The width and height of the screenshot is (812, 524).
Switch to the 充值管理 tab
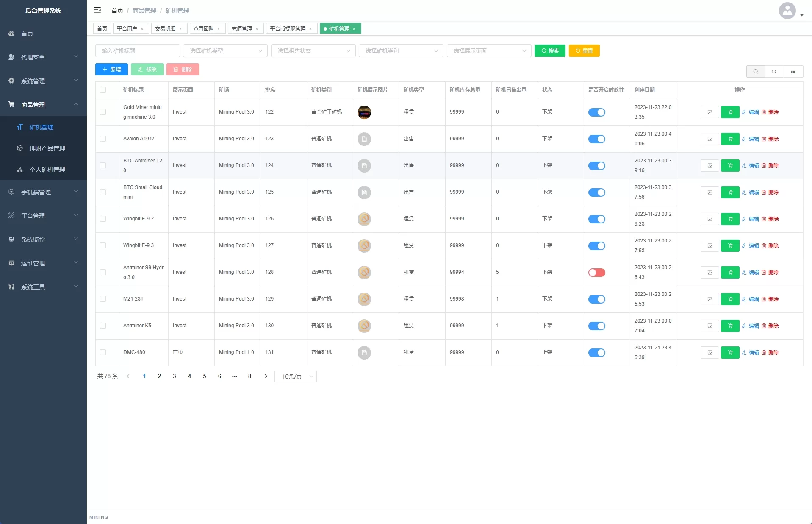[x=242, y=29]
